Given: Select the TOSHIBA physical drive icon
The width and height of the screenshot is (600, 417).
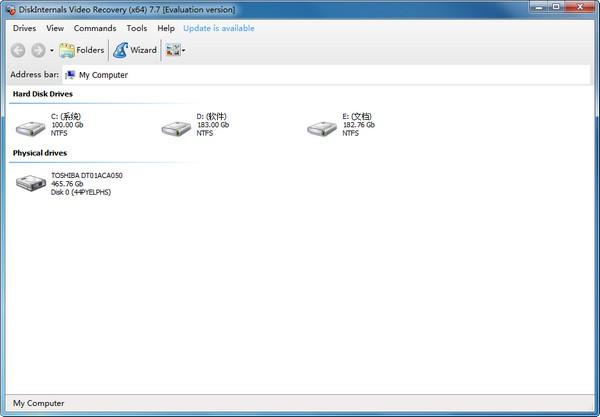Looking at the screenshot, I should coord(31,183).
